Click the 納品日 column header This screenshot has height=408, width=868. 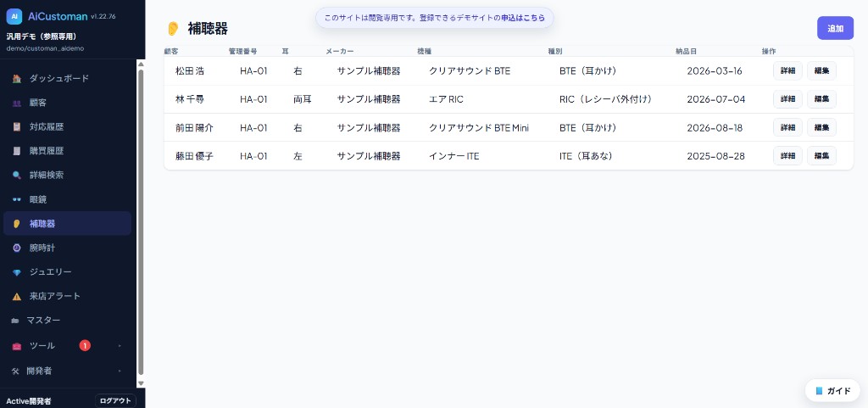(x=686, y=51)
